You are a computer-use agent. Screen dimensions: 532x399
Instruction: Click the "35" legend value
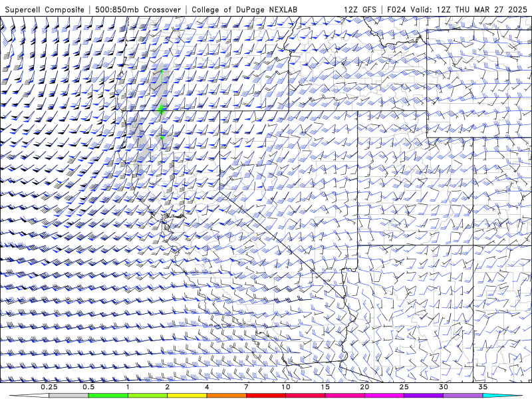483,387
